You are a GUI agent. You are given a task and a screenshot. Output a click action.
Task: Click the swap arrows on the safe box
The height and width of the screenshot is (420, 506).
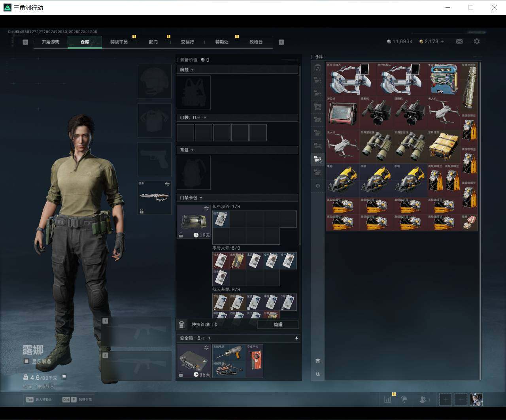(206, 348)
